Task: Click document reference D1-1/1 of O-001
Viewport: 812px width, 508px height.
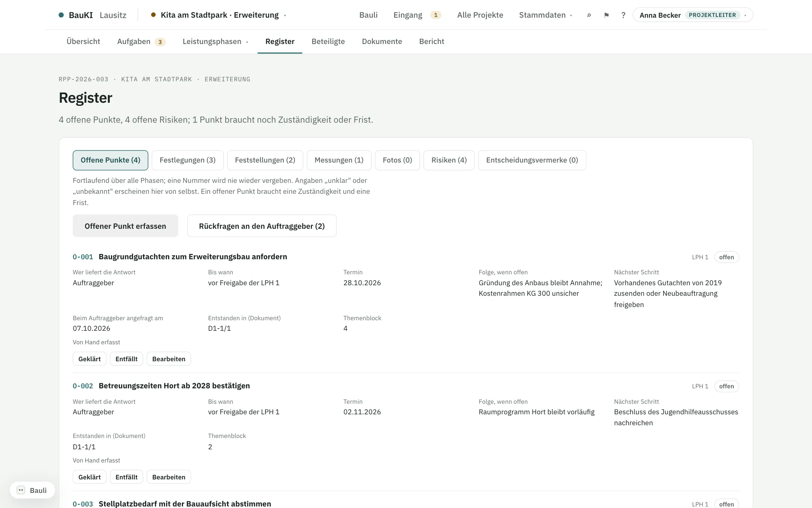Action: [x=220, y=329]
